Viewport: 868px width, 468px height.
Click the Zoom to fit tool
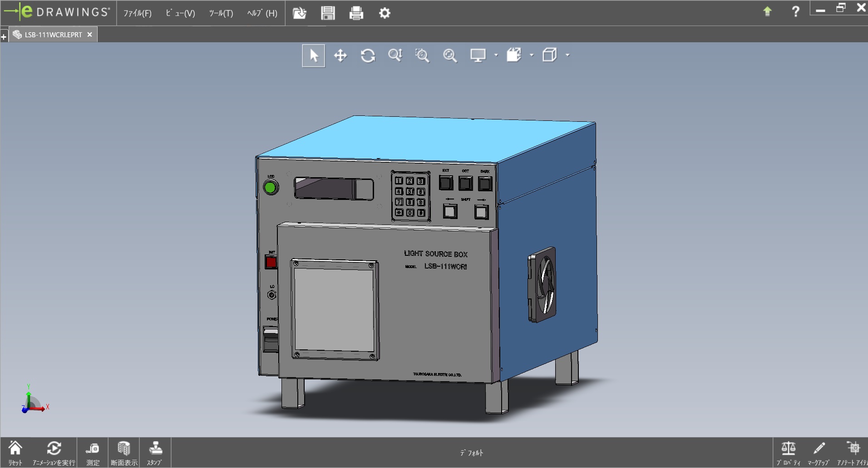tap(450, 55)
